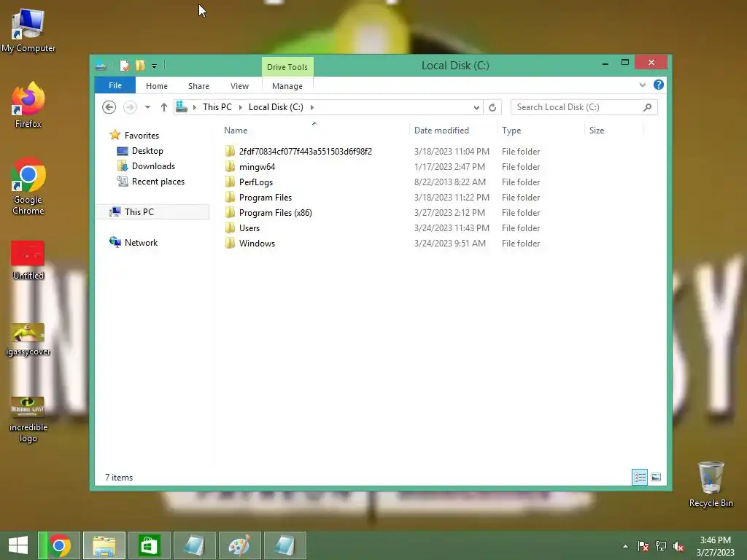The image size is (747, 560).
Task: Launch Firefox from the desktop
Action: click(28, 105)
